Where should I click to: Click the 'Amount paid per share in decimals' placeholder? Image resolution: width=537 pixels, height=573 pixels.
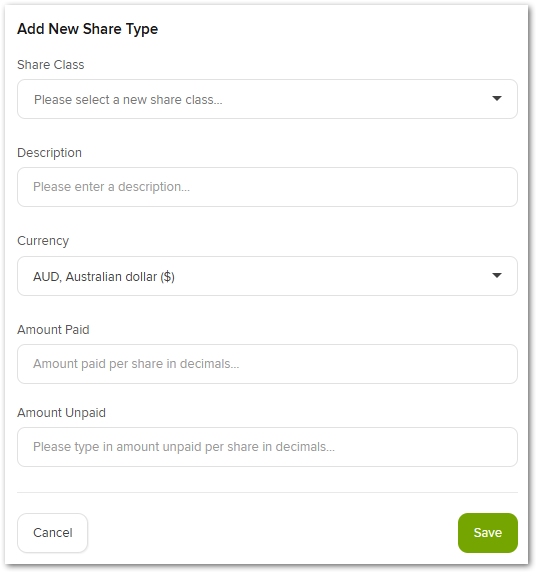[136, 364]
